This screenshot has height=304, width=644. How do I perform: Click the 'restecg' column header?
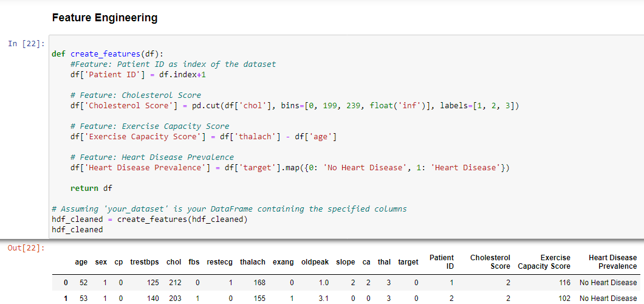tap(220, 261)
